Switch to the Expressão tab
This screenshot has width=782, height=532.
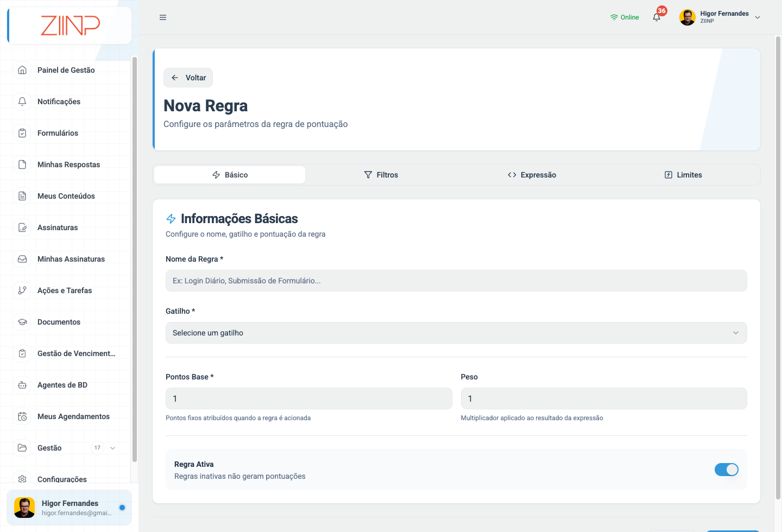point(532,175)
